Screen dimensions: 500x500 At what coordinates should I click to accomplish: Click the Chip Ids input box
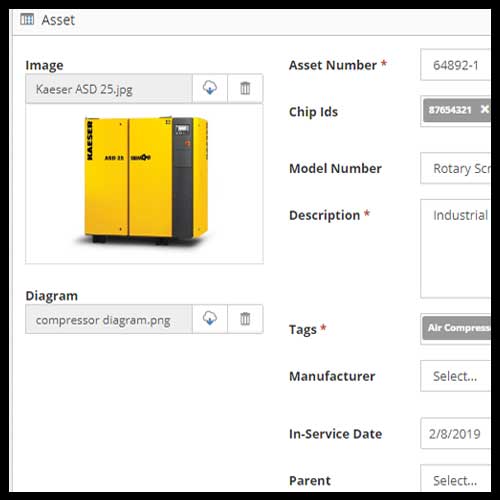(455, 111)
